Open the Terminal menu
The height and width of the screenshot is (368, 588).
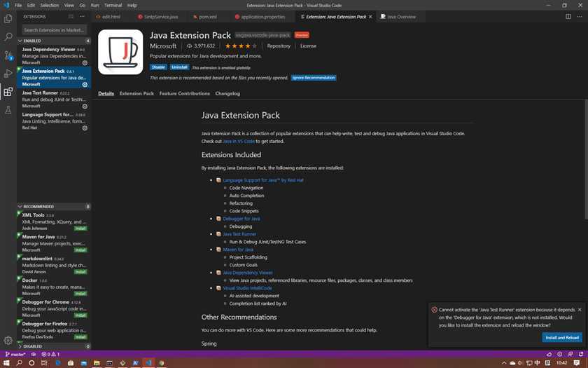[113, 6]
